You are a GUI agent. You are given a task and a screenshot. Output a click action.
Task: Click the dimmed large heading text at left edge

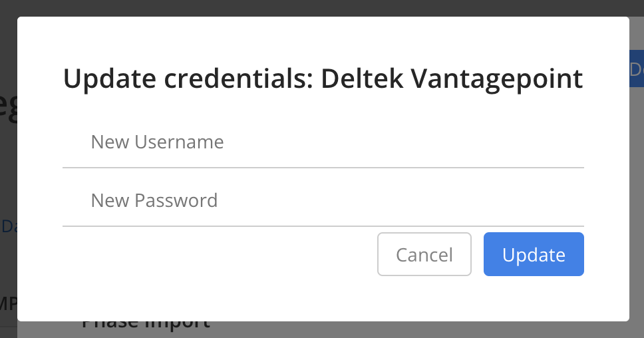coord(8,108)
